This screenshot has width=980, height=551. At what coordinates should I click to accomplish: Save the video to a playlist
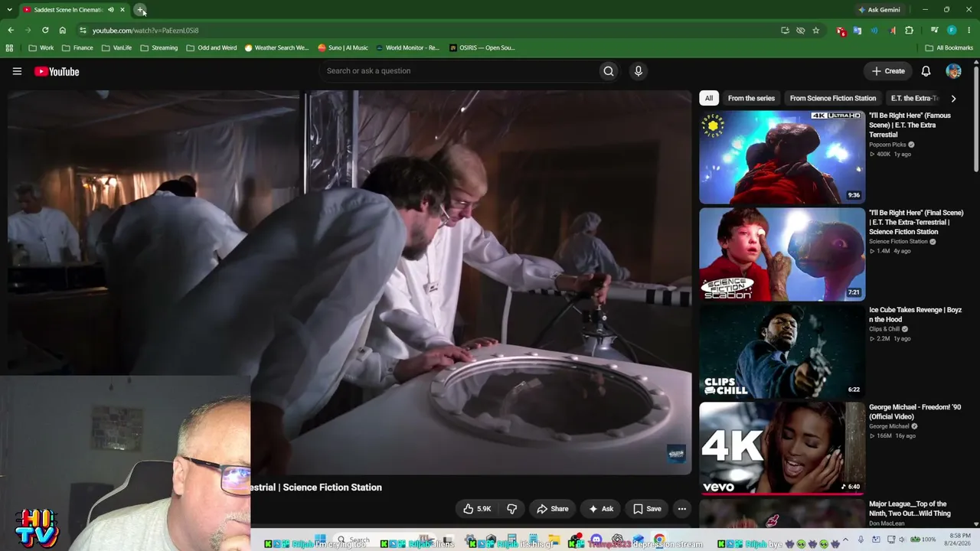tap(647, 509)
